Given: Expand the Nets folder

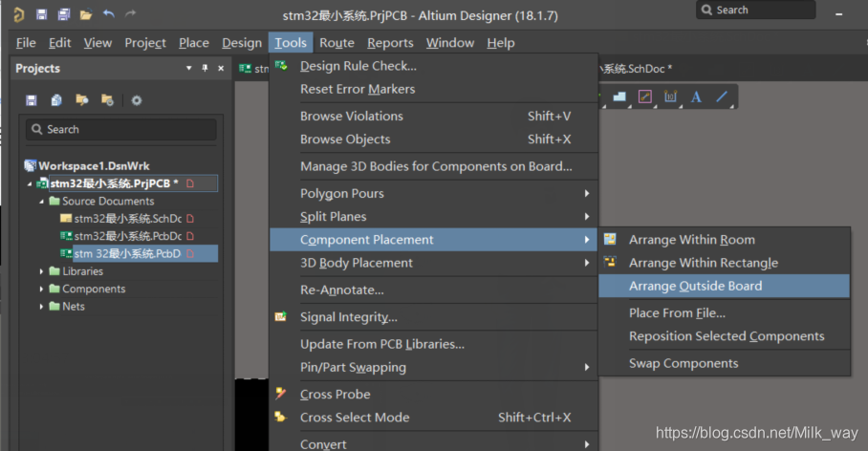Looking at the screenshot, I should coord(41,307).
